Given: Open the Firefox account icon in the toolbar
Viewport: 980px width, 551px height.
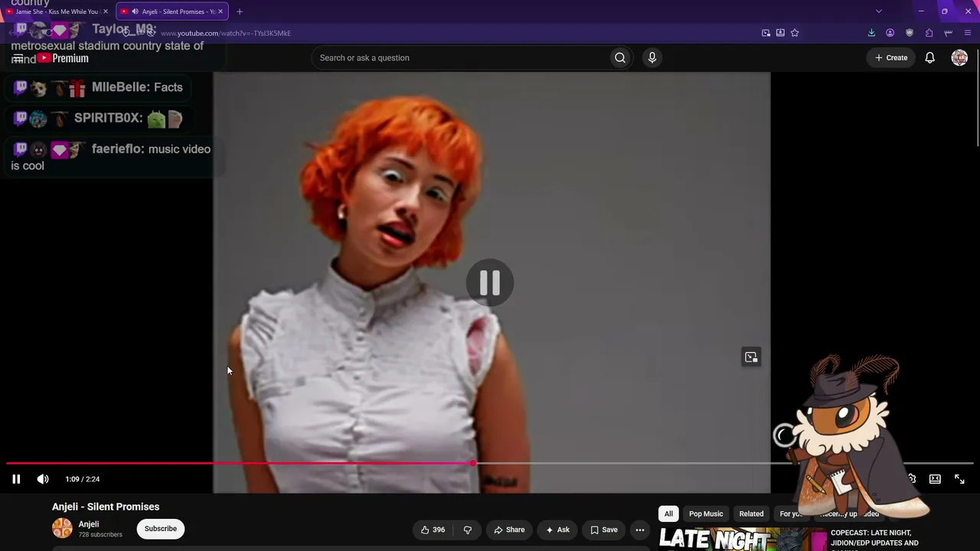Looking at the screenshot, I should tap(890, 33).
